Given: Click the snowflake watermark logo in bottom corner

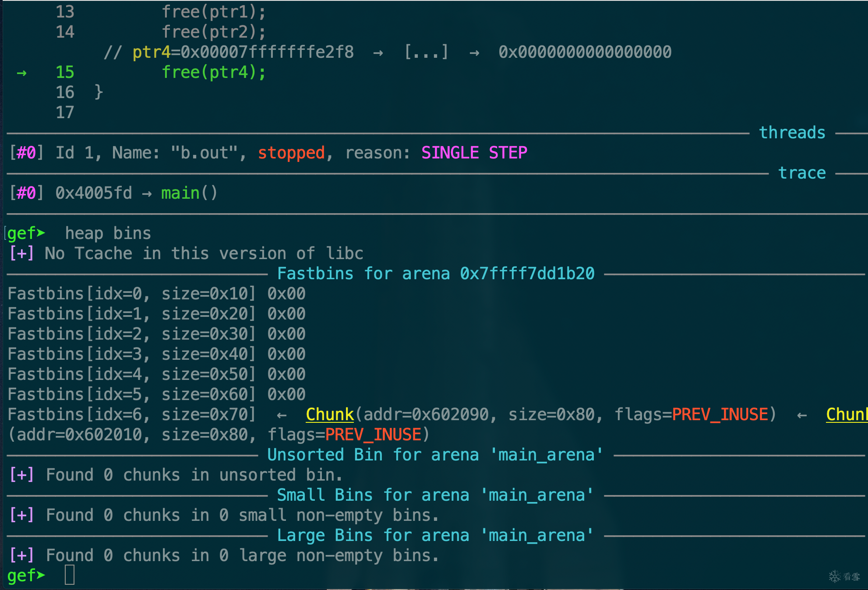Looking at the screenshot, I should pos(835,576).
